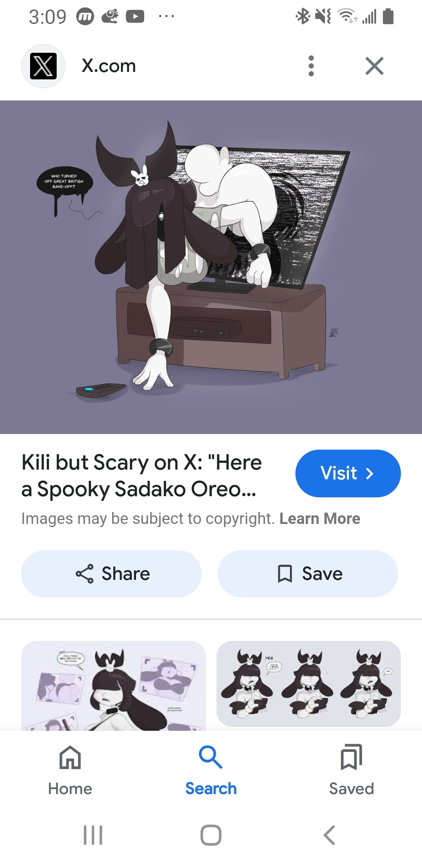The width and height of the screenshot is (422, 868).
Task: Tap the chevron arrow inside Visit
Action: (370, 473)
